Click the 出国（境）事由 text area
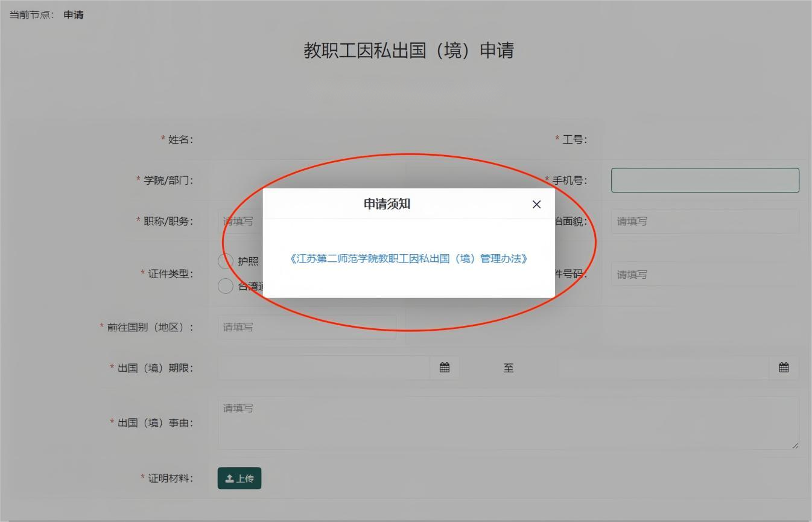 [508, 422]
